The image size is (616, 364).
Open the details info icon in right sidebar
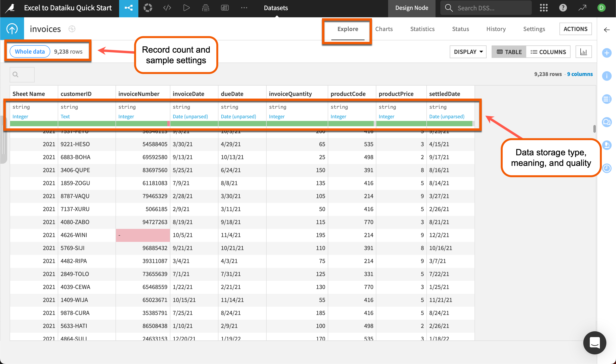(607, 76)
